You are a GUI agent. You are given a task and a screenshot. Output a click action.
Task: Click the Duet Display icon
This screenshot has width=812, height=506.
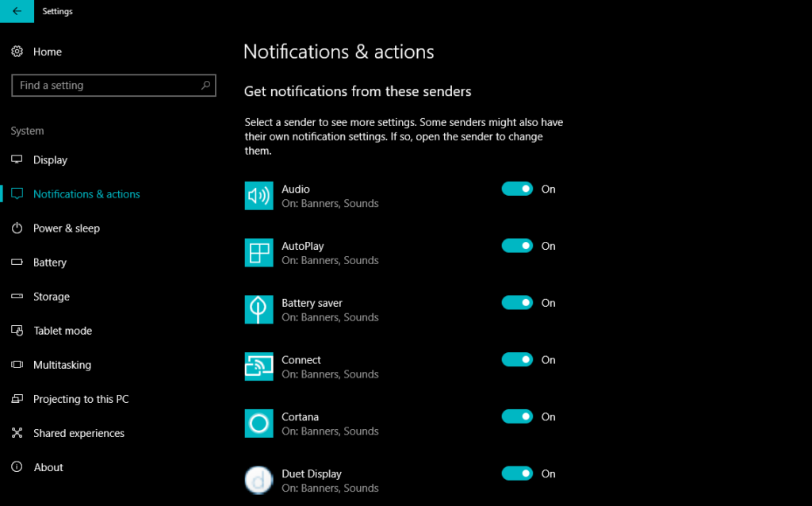(x=259, y=479)
